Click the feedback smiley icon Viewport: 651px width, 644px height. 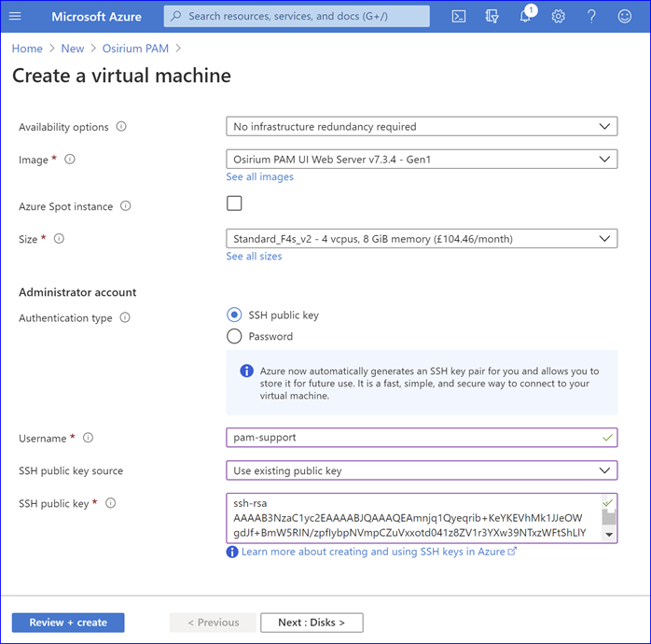click(625, 16)
